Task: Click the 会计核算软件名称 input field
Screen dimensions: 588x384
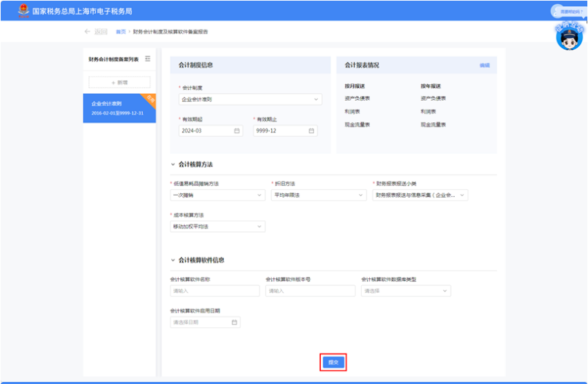Action: coord(215,291)
